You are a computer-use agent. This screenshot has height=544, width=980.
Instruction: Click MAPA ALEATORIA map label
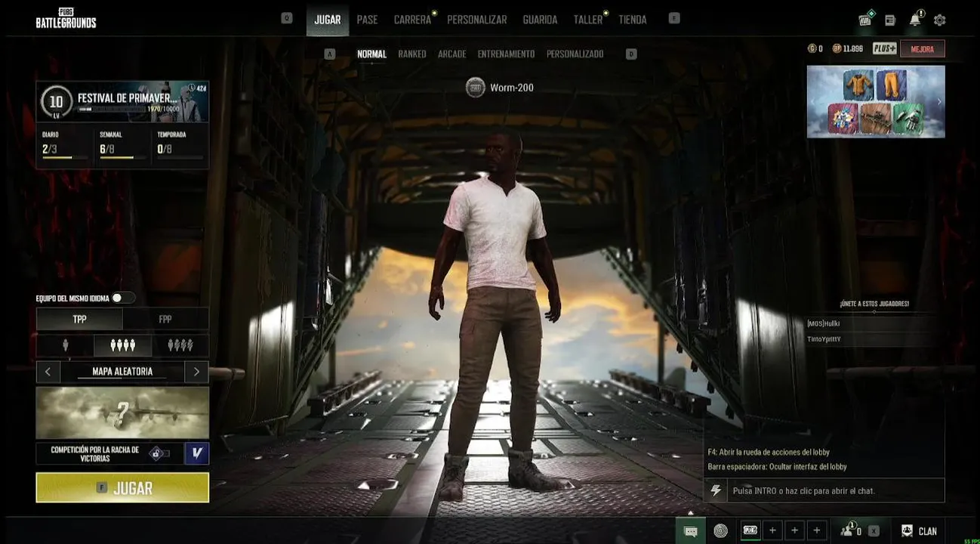[x=122, y=372]
